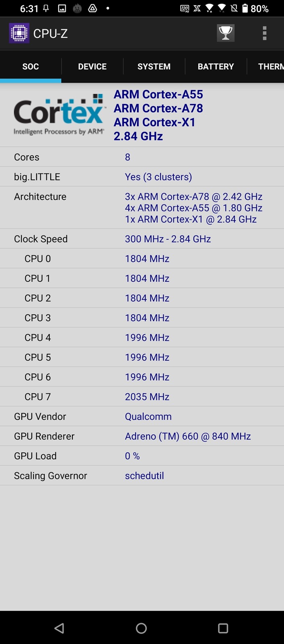
Task: Select the CPU 7 frequency row
Action: tap(142, 396)
